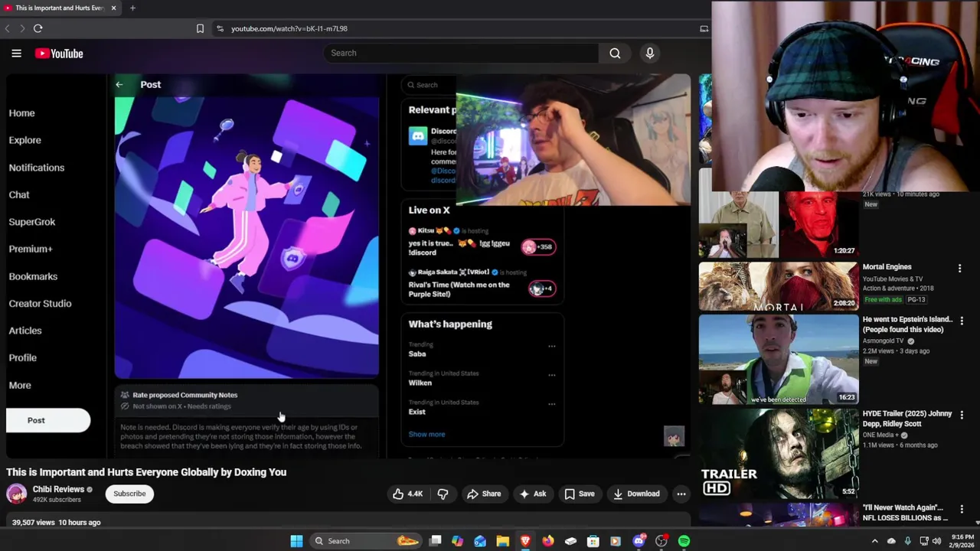Go back with the browser back arrow
The width and height of the screenshot is (980, 551).
tap(8, 28)
